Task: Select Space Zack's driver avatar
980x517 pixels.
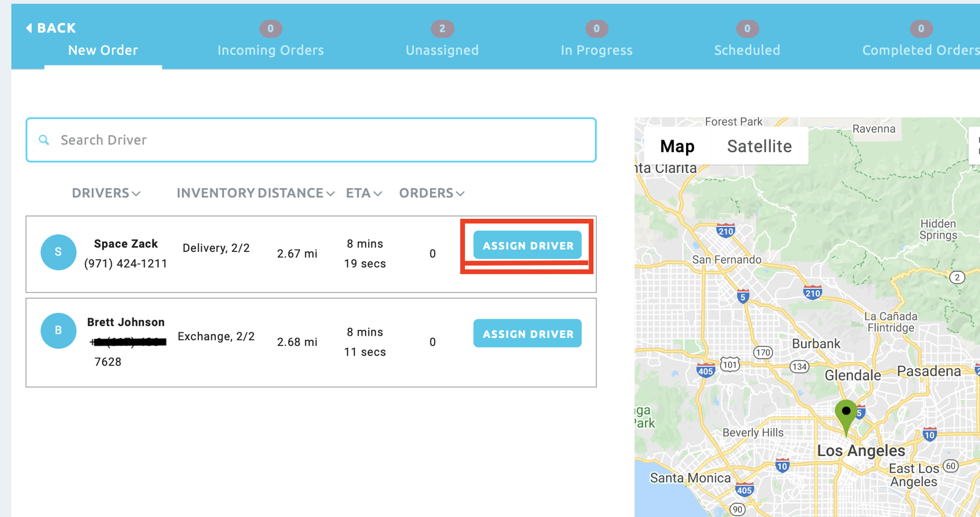Action: [58, 252]
